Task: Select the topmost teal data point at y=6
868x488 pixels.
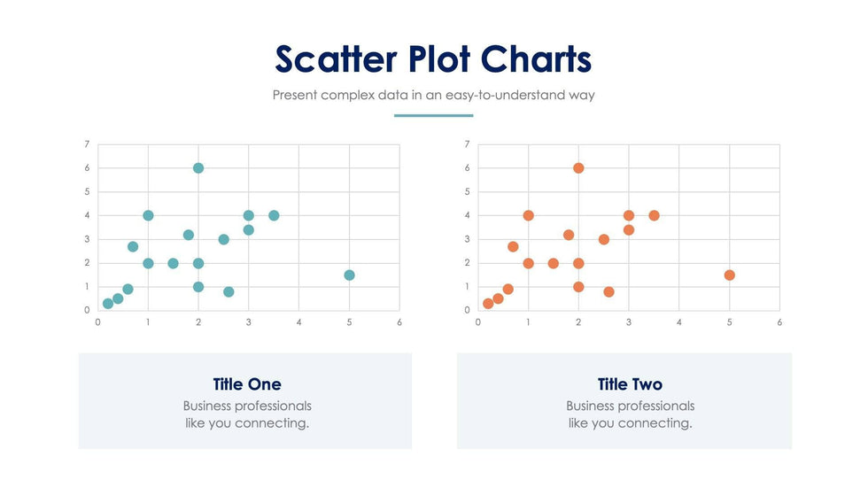Action: click(198, 168)
